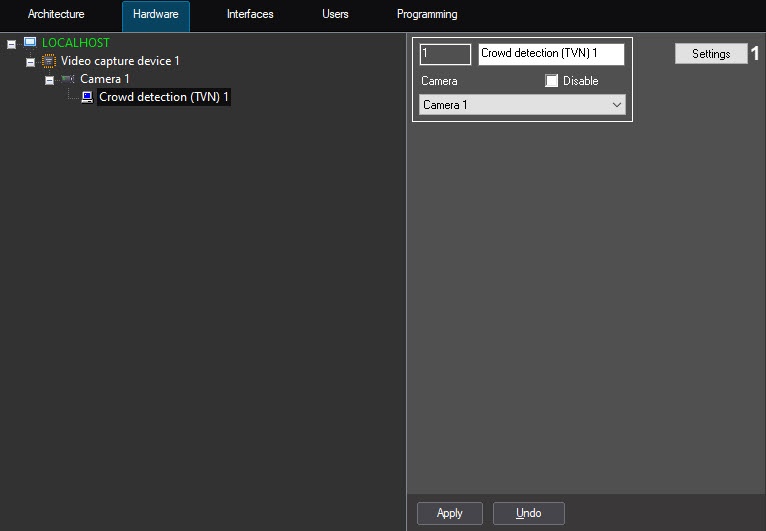This screenshot has height=531, width=766.
Task: Select Crowd detection (TVN) 1 tree item
Action: point(164,97)
